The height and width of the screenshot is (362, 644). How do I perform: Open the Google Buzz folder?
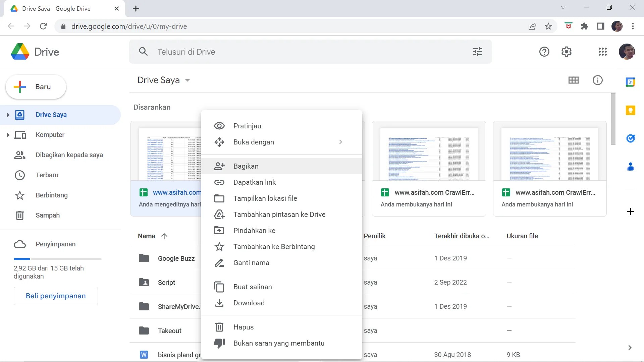[x=176, y=258]
